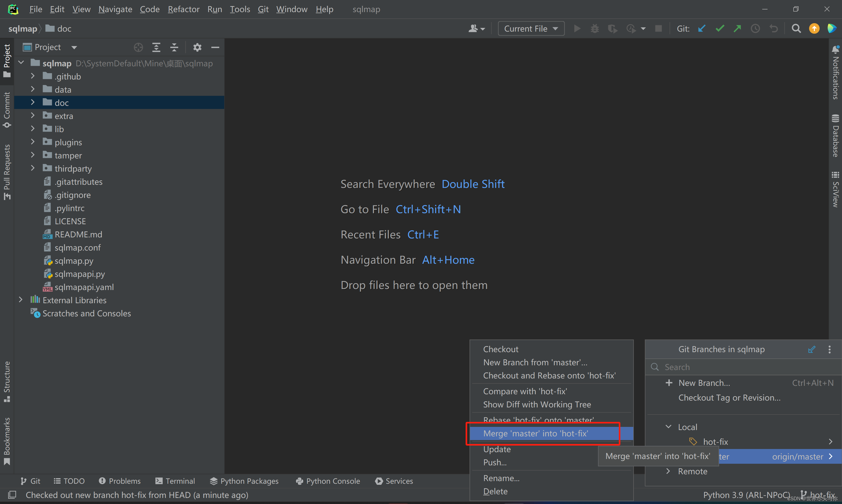Click the Run with Coverage icon
842x504 pixels.
point(612,28)
